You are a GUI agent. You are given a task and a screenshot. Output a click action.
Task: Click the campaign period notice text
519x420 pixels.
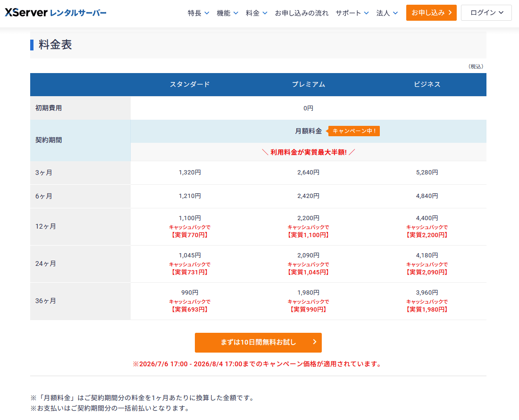258,364
